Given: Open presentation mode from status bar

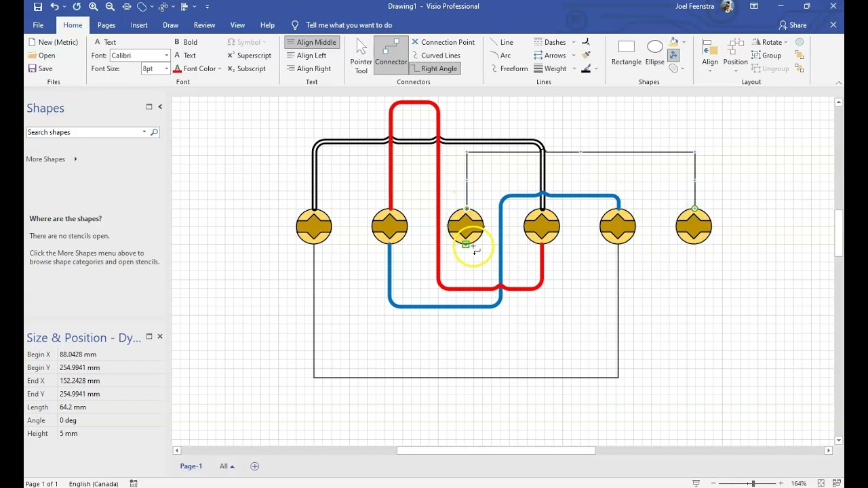Looking at the screenshot, I should click(x=696, y=483).
